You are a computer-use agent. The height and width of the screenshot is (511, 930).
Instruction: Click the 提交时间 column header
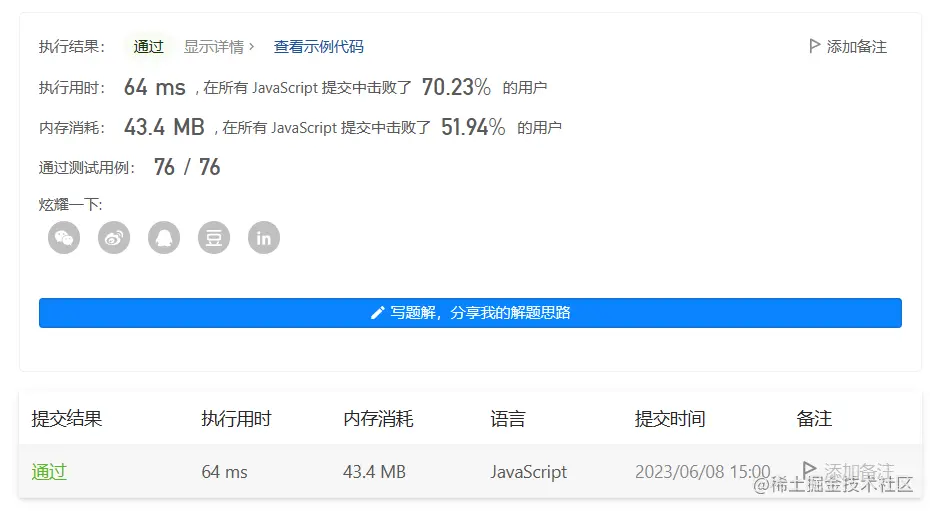tap(670, 419)
